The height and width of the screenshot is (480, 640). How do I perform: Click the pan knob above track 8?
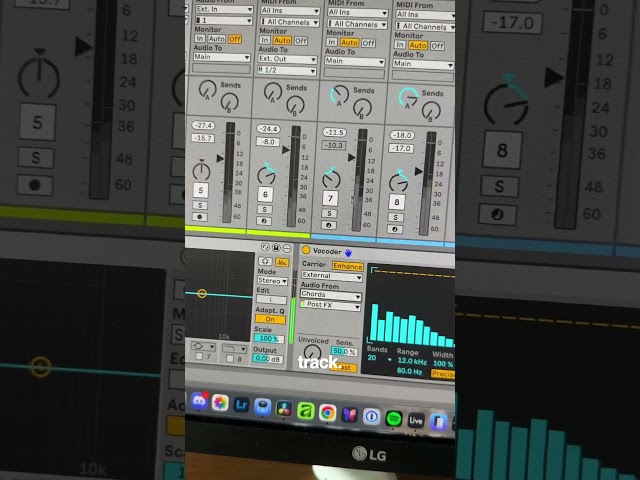(x=398, y=182)
